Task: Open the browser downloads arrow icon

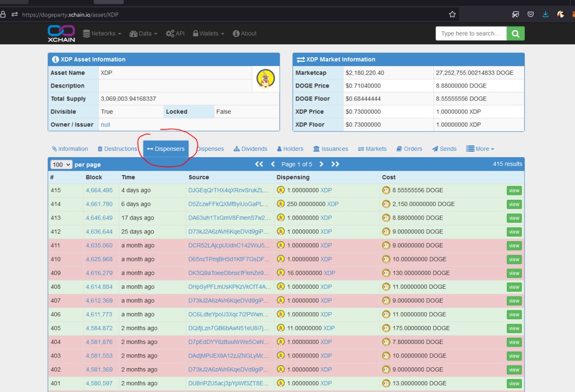Action: pyautogui.click(x=545, y=14)
